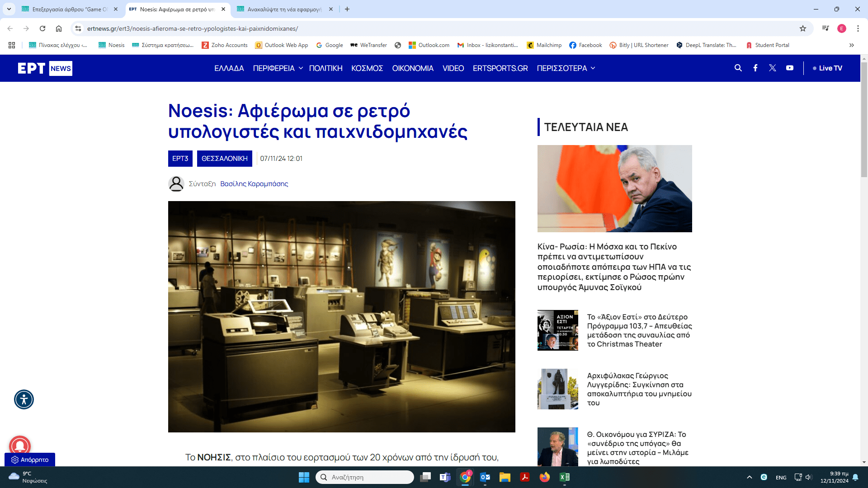This screenshot has width=868, height=488.
Task: Click the ERT News logo
Action: (45, 68)
